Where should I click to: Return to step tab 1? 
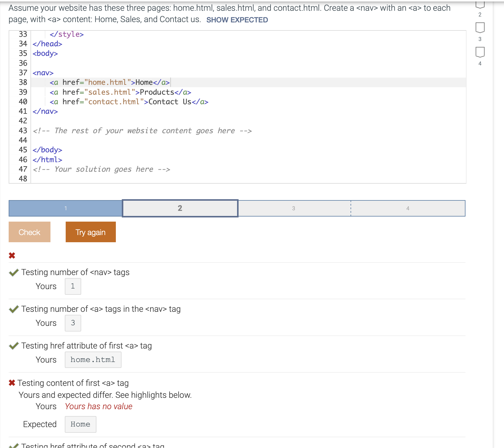point(65,208)
